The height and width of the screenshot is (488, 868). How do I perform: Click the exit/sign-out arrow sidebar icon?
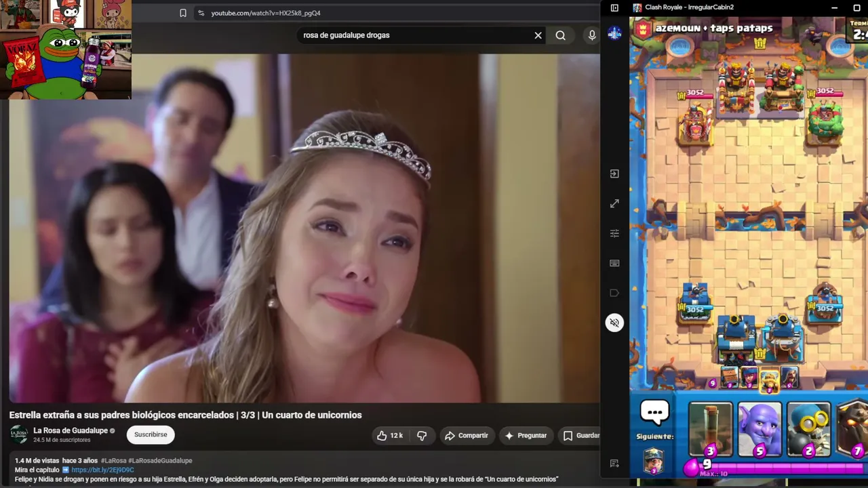point(614,174)
